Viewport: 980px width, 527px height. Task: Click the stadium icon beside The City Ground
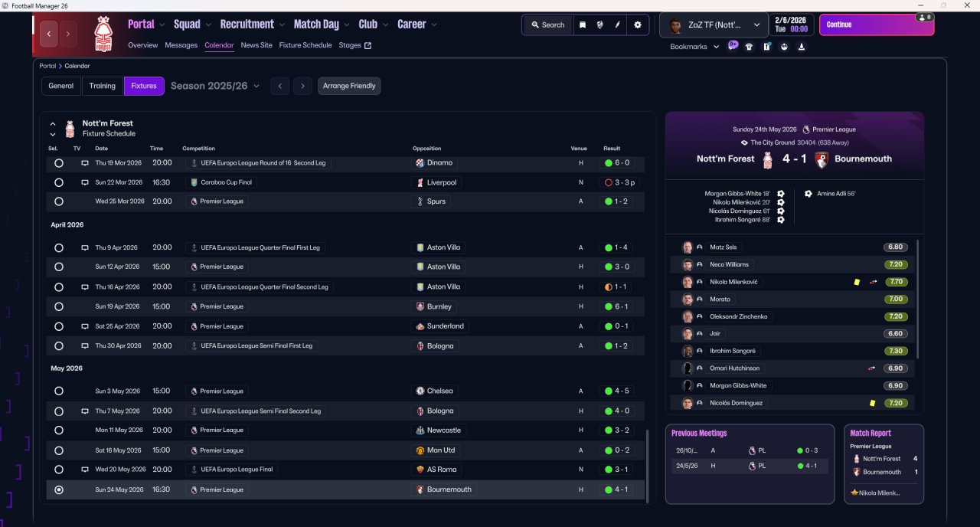pyautogui.click(x=744, y=142)
